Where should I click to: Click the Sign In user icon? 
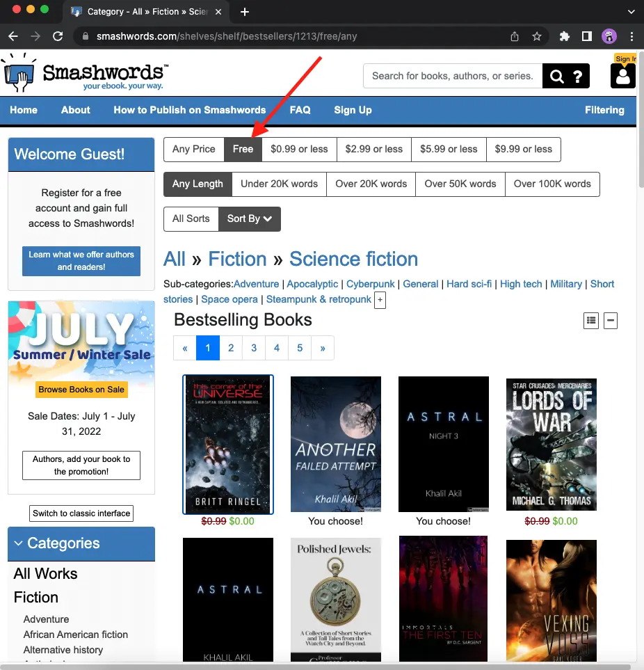622,76
